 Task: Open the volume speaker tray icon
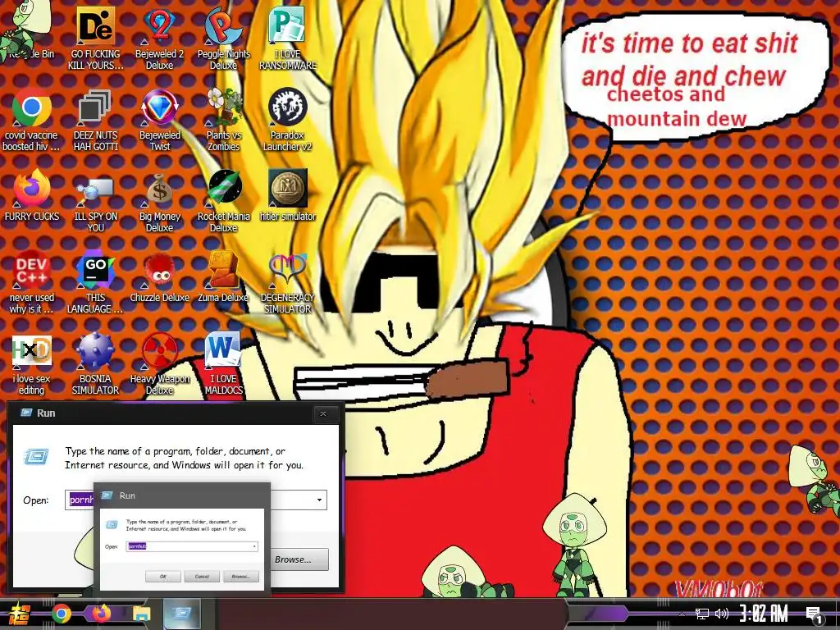point(722,614)
